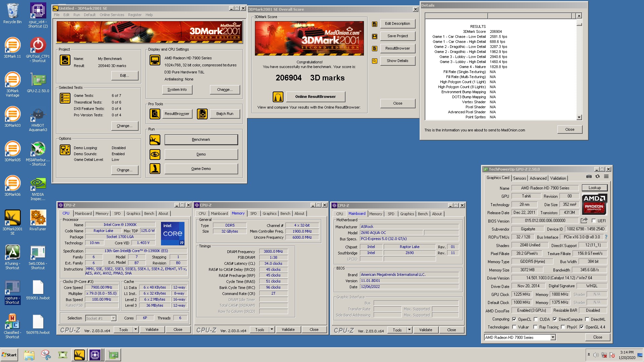Open the GPUTool_CTP1 shortcut icon

(x=38, y=50)
